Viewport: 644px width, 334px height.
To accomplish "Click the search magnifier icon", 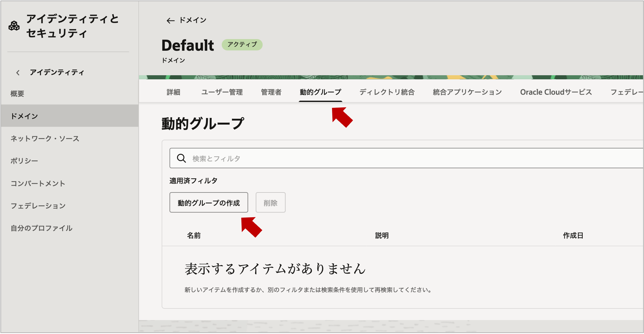I will pos(181,158).
